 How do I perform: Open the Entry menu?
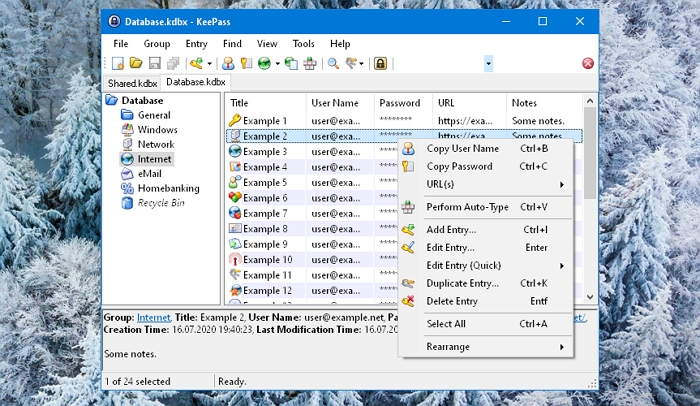(x=196, y=44)
